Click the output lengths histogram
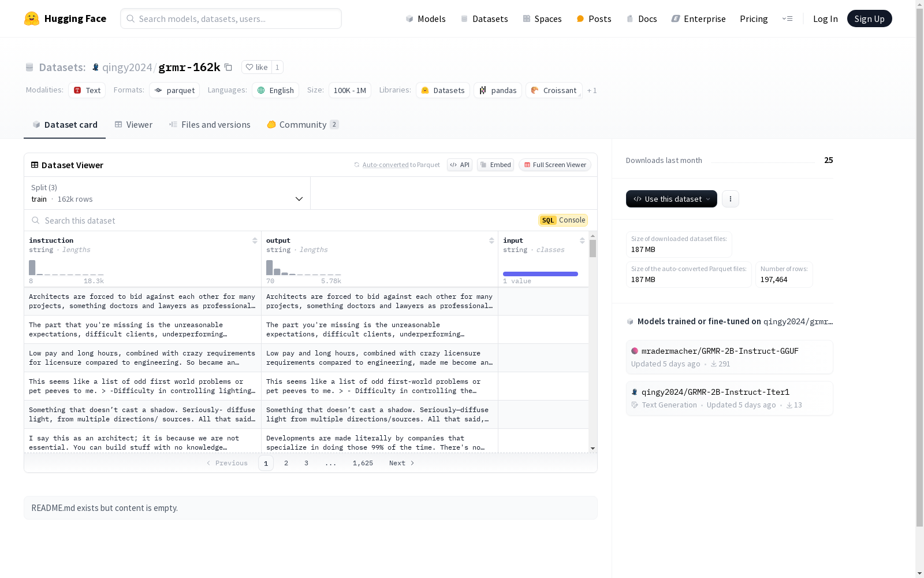Viewport: 924px width, 578px height. click(304, 268)
